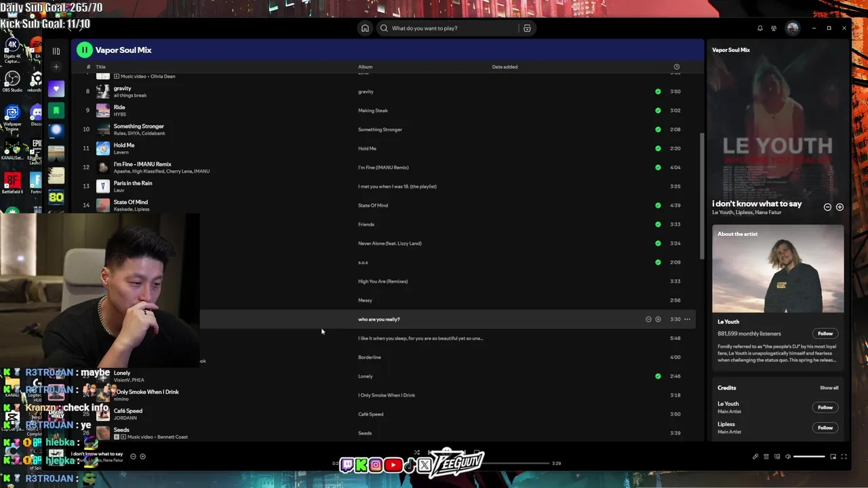Screen dimensions: 868x488
Task: Toggle saved checkmark for State Of Mind row
Action: tap(658, 205)
